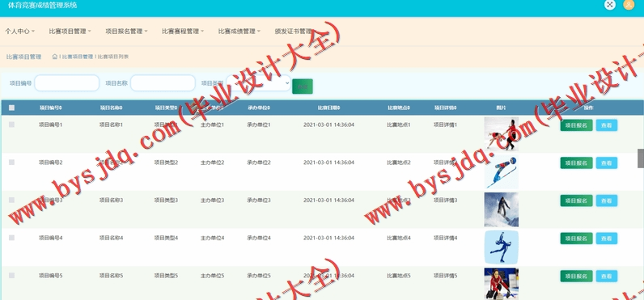Open the figure skating pair thumbnail in row 1
Image resolution: width=644 pixels, height=300 pixels.
(501, 134)
